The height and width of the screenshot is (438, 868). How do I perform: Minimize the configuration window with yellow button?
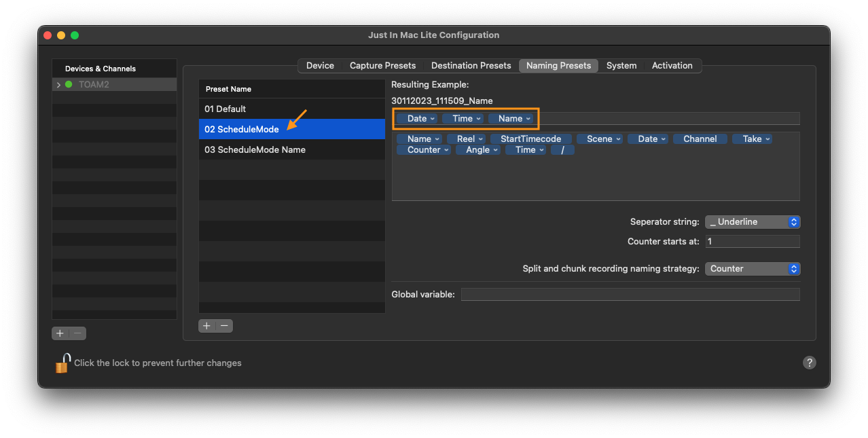coord(61,35)
